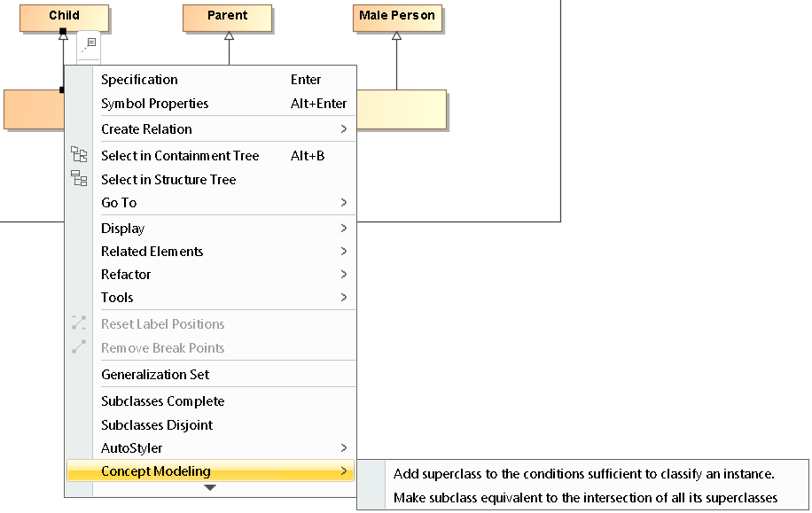Open the Related Elements submenu
Viewport: 812px width, 513px height.
click(152, 252)
